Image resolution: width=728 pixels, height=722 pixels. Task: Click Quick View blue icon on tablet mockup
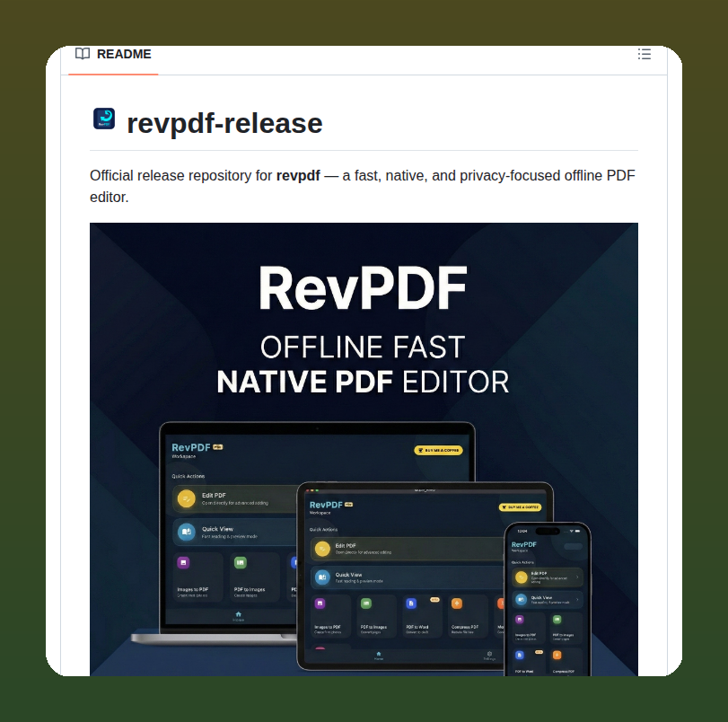(322, 577)
